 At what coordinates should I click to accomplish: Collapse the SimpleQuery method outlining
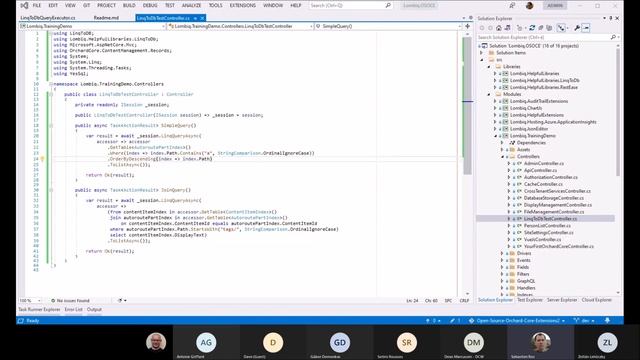tap(51, 125)
